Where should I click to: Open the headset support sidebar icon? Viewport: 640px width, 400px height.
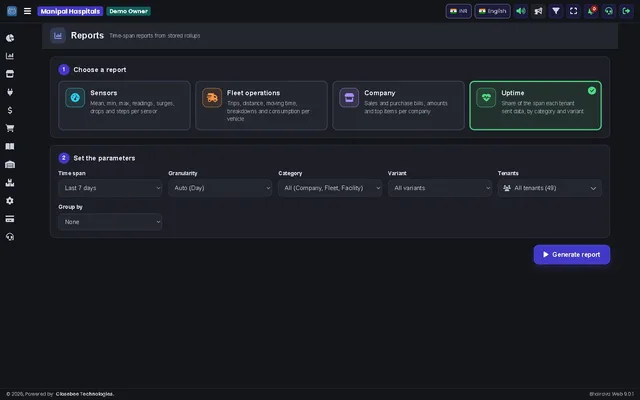pos(10,237)
